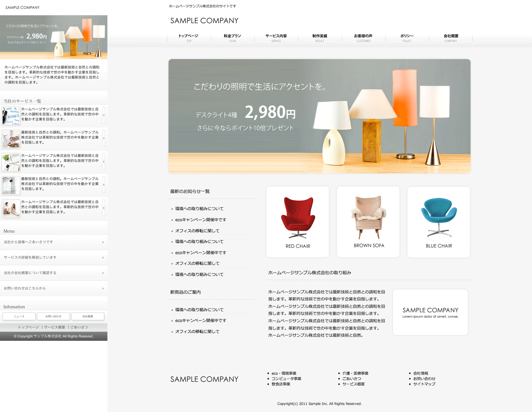Viewport: 532px width, 412px height.
Task: Expand お問い合わせはこちらから menu row
Action: click(54, 288)
